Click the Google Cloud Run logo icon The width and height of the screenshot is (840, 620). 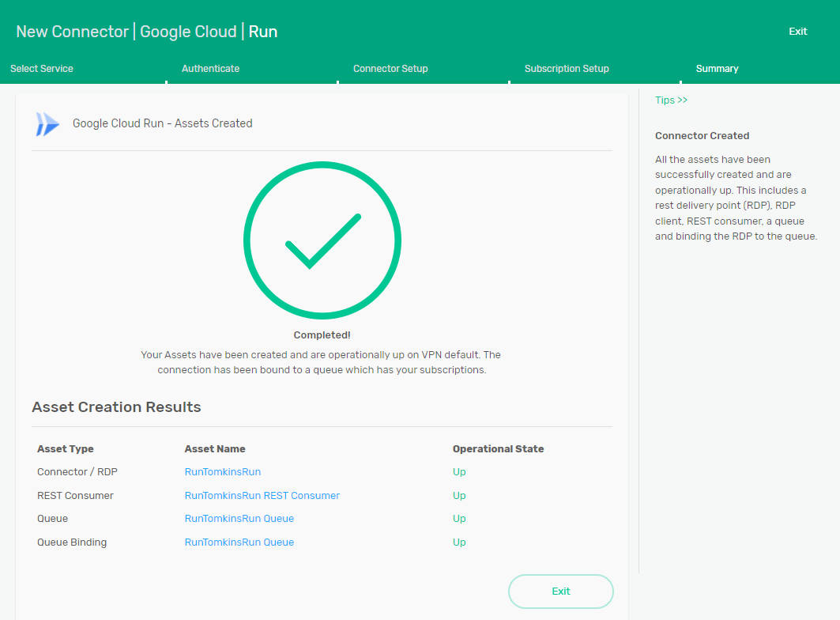[47, 123]
